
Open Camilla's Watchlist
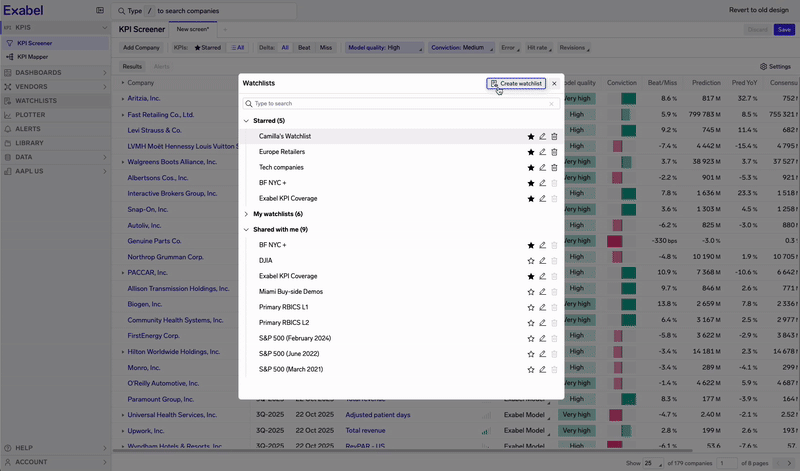coord(285,136)
